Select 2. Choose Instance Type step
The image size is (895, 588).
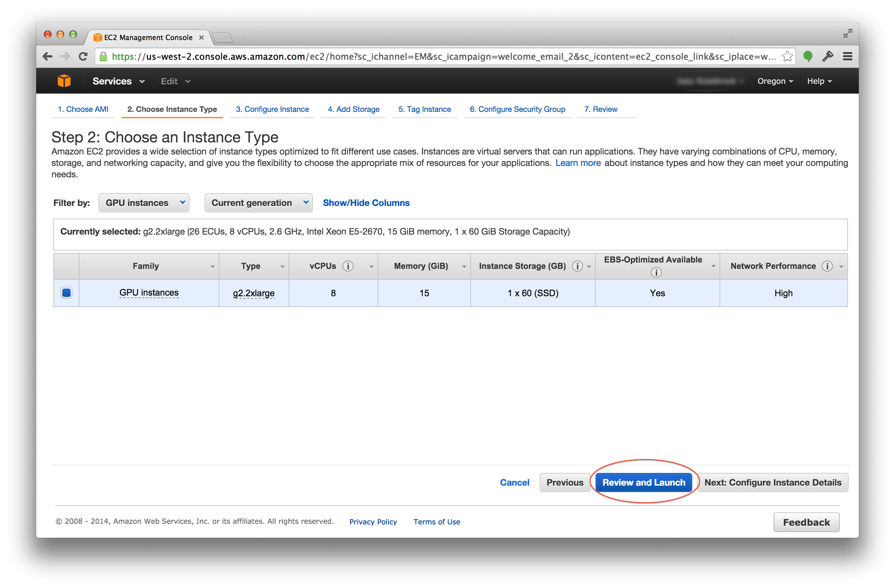(172, 109)
